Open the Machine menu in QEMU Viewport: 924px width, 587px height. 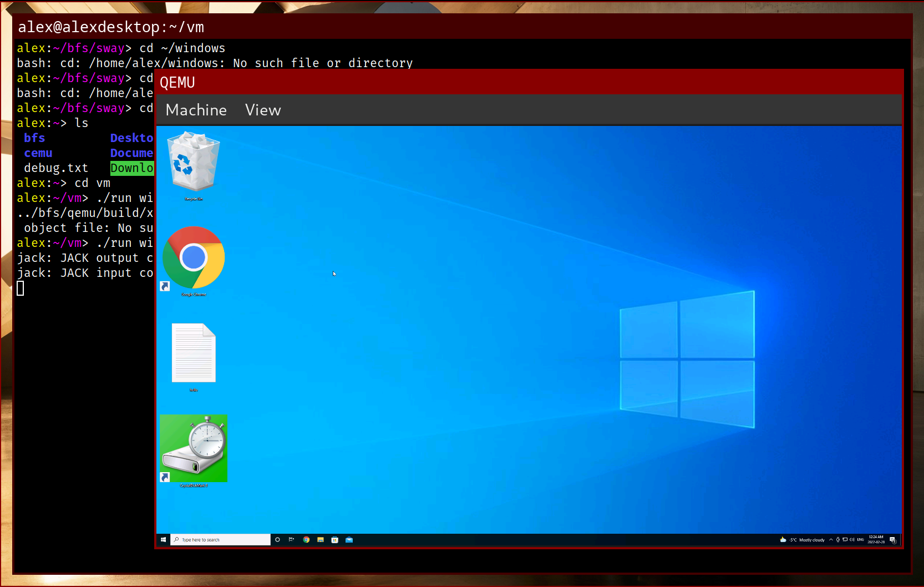[196, 110]
